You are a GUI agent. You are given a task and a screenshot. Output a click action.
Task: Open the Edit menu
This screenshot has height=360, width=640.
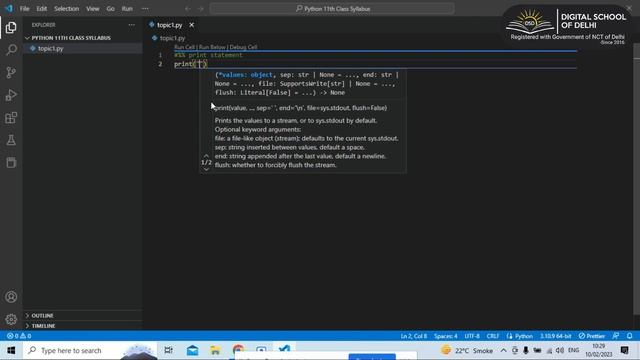42,9
